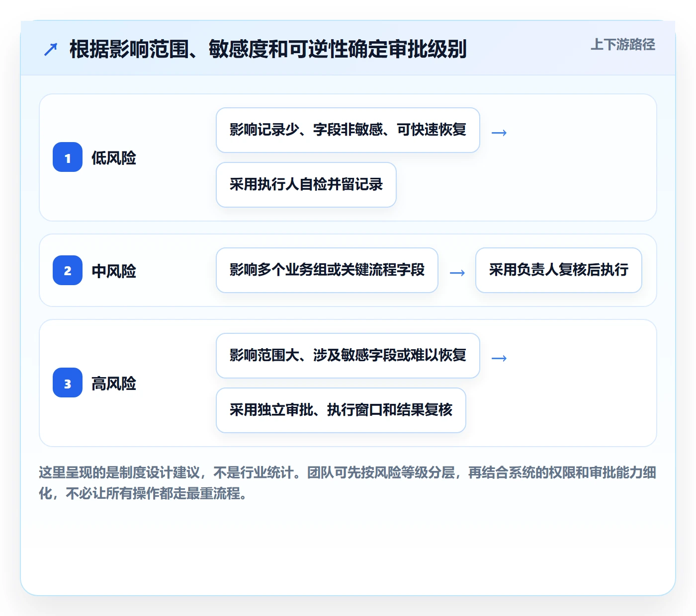Screen dimensions: 696x616
Task: Click the box 采用独立审批、执行窗口和结果复核
Action: point(341,410)
